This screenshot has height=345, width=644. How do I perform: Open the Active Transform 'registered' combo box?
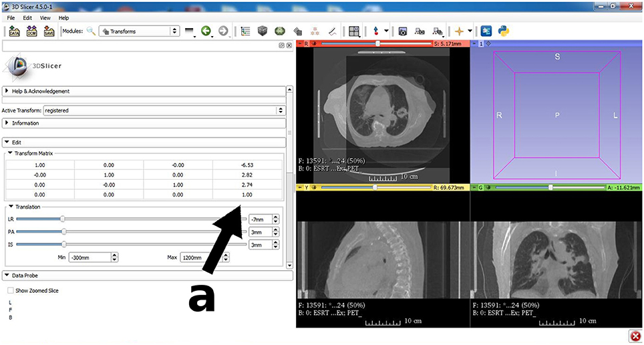pos(164,110)
